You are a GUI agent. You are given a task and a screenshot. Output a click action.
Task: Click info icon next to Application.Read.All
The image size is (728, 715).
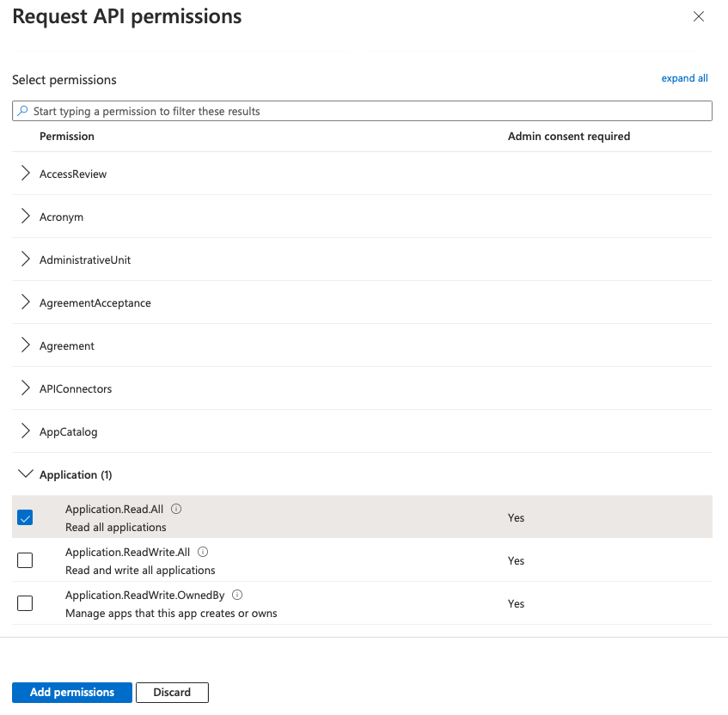[x=176, y=509]
